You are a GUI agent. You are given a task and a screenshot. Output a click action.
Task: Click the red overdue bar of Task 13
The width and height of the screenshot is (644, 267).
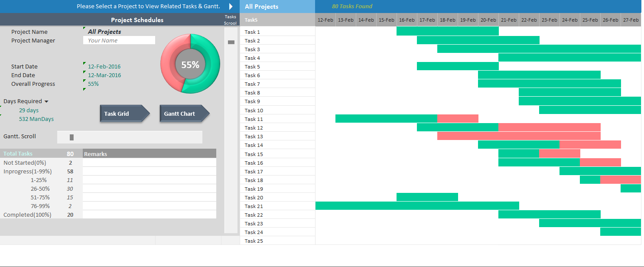pyautogui.click(x=518, y=136)
